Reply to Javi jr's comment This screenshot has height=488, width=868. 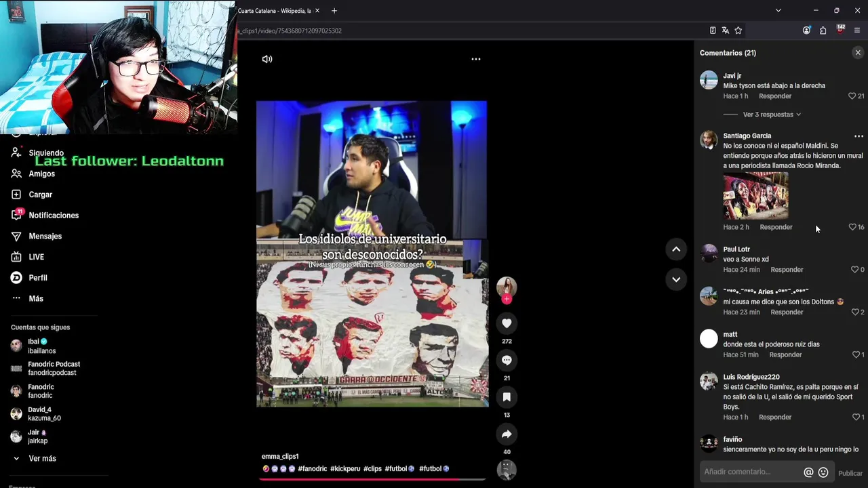(x=775, y=96)
